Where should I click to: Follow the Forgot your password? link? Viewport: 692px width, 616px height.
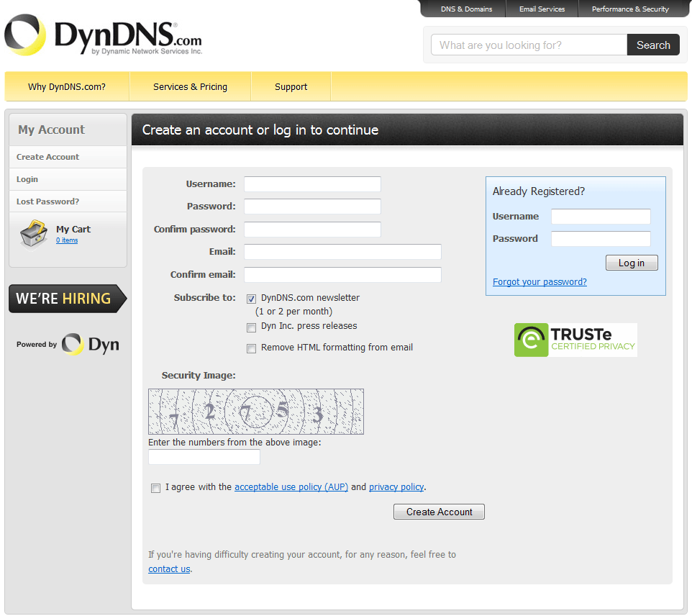click(x=540, y=282)
